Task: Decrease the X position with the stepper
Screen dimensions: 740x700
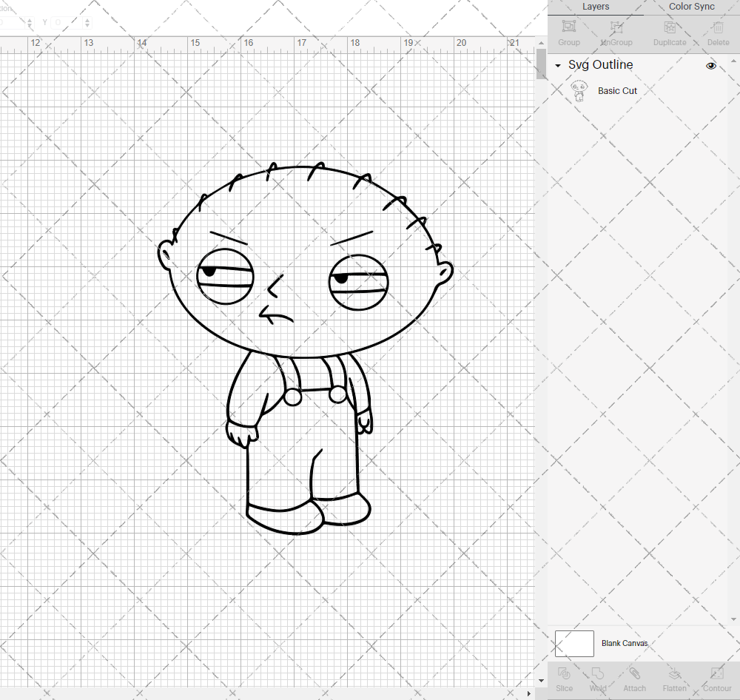Action: pos(30,25)
